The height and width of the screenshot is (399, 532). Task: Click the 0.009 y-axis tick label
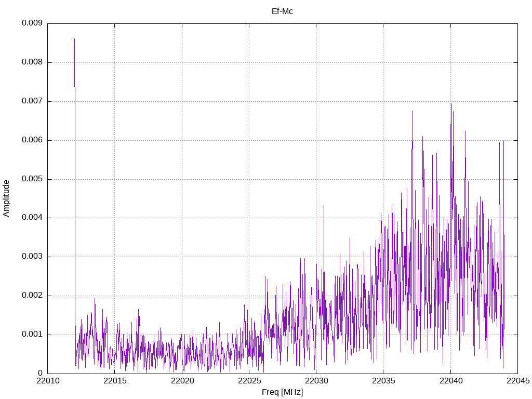pyautogui.click(x=32, y=23)
